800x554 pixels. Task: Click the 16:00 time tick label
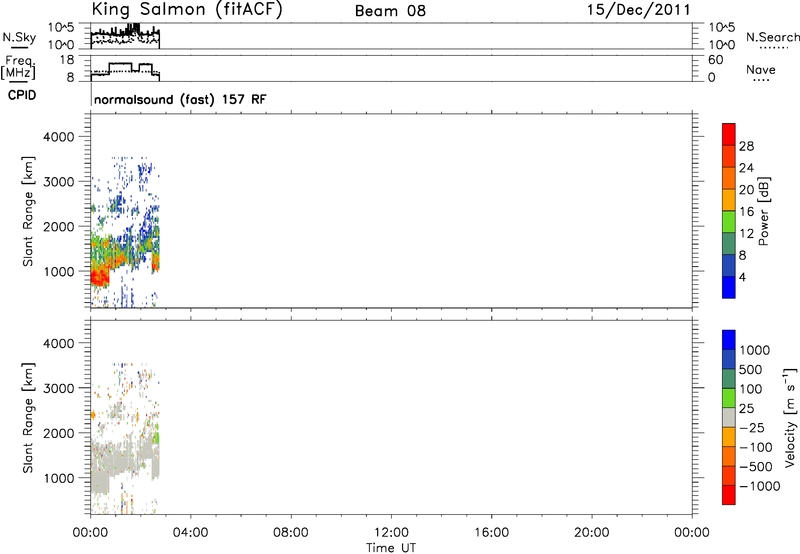click(491, 533)
